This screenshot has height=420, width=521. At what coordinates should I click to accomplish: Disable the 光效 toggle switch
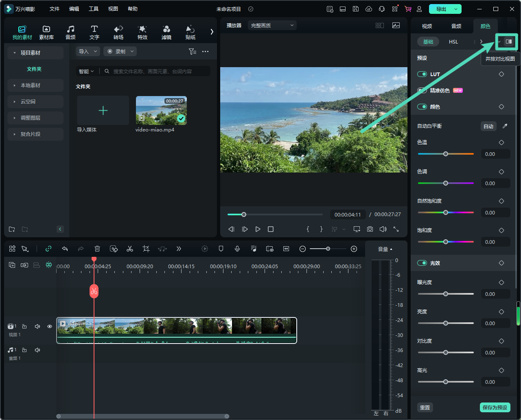422,263
